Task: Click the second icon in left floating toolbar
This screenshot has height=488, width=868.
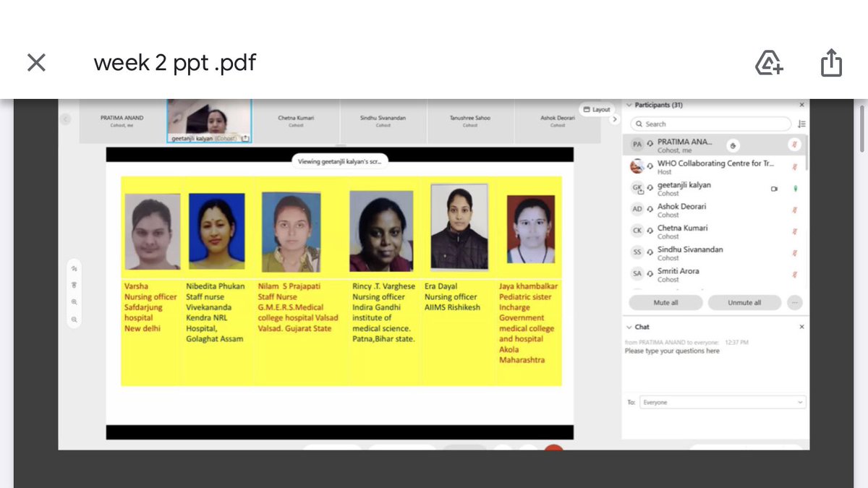Action: tap(75, 285)
